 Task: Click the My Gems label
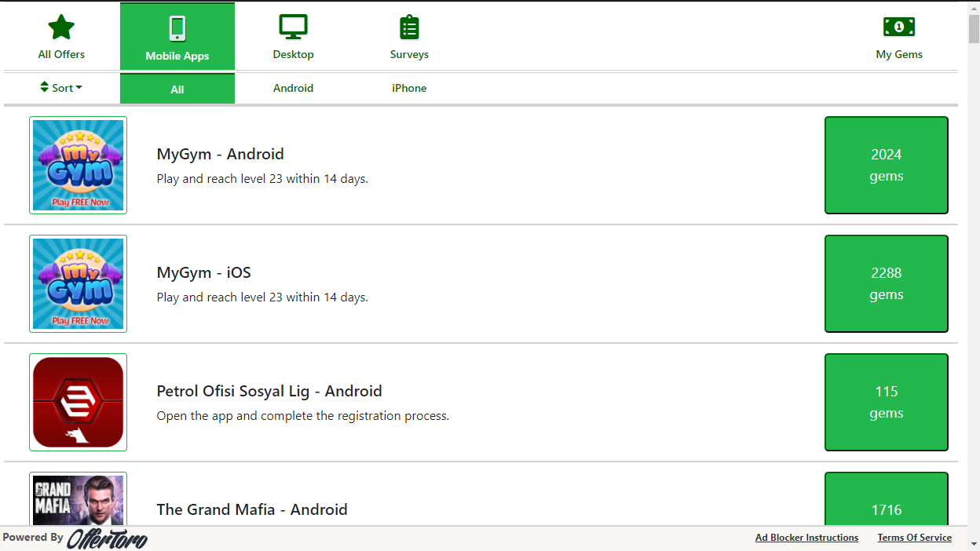899,54
